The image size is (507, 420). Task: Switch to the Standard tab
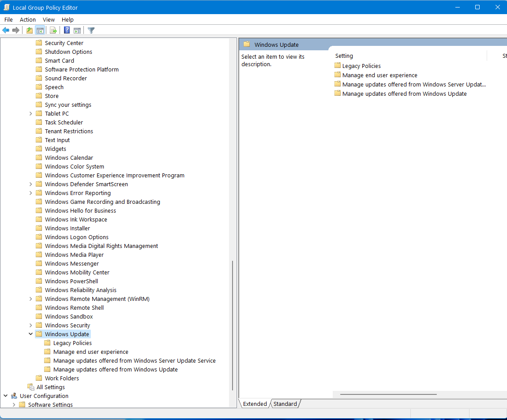[x=285, y=404]
